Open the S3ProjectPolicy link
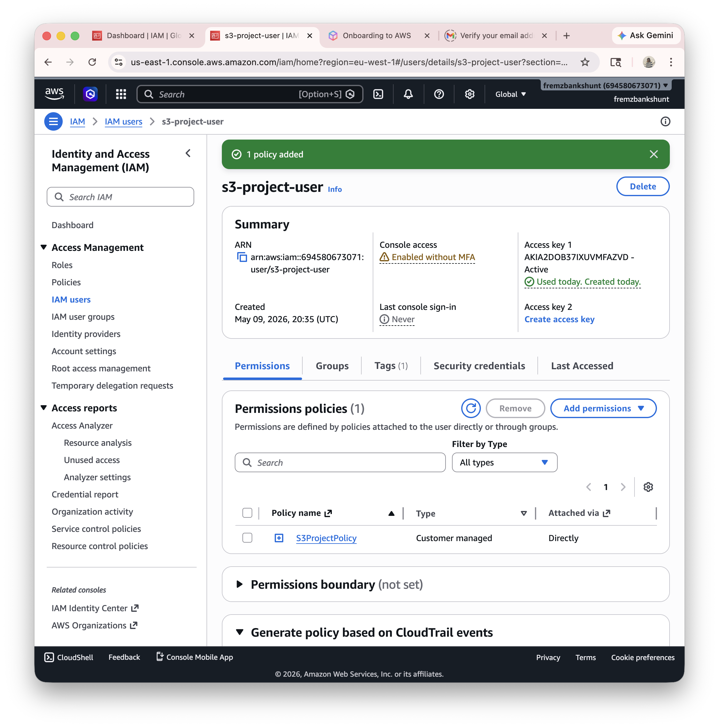 pos(326,538)
